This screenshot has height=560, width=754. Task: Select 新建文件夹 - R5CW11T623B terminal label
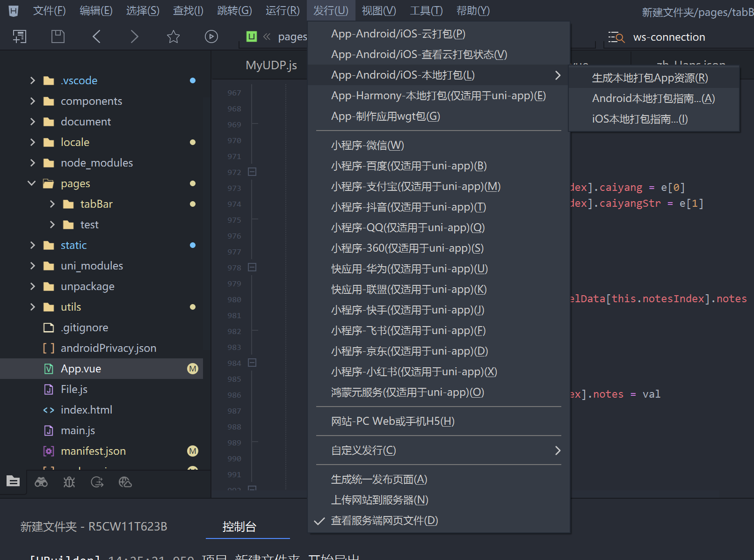[x=94, y=527]
